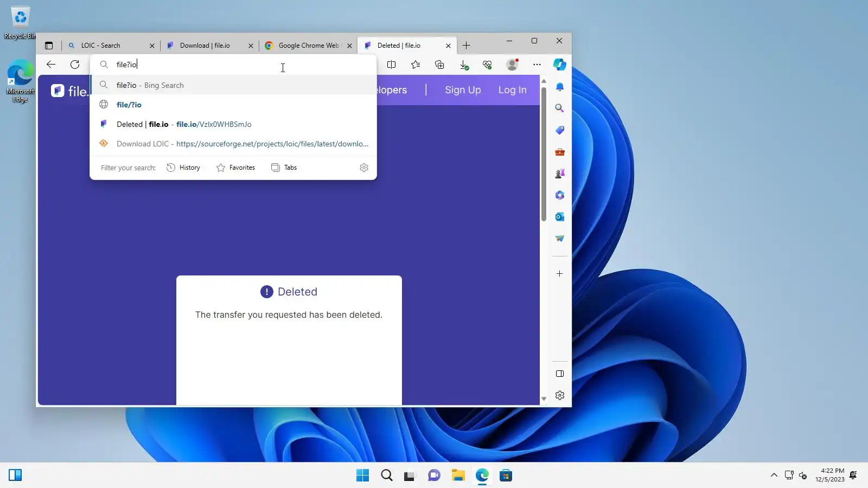Select the 'file/?io' URL suggestion
The image size is (868, 488).
pyautogui.click(x=233, y=105)
